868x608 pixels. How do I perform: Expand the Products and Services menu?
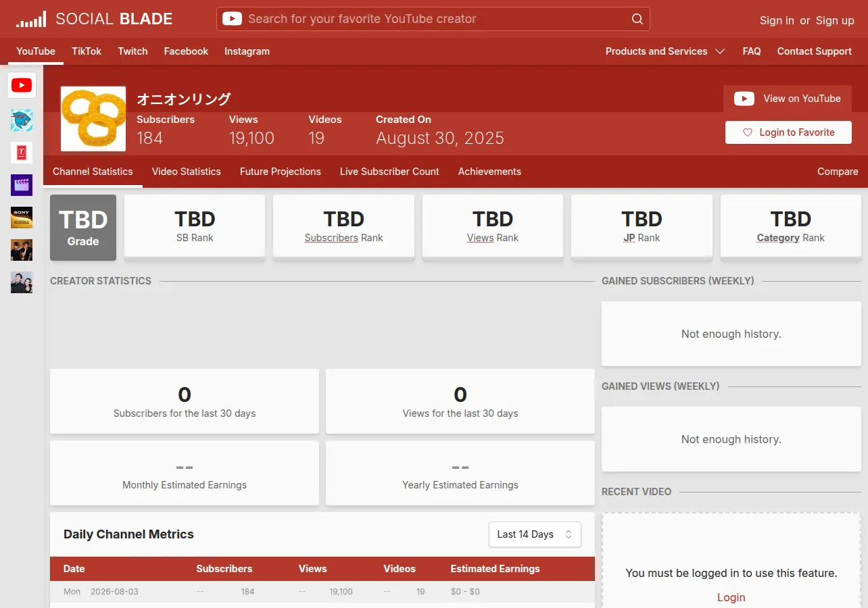[665, 51]
